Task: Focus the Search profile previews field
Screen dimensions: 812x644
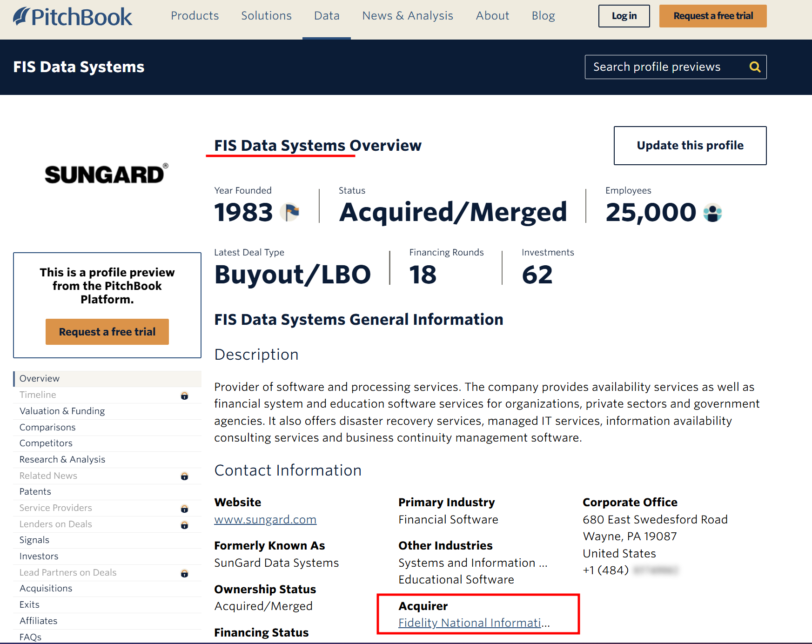Action: point(665,67)
